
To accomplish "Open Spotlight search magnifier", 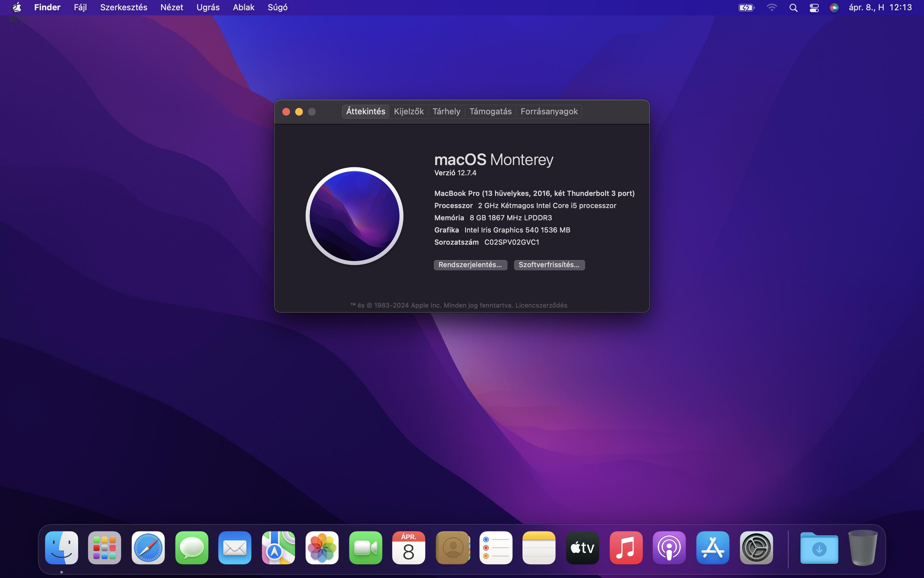I will pos(793,8).
